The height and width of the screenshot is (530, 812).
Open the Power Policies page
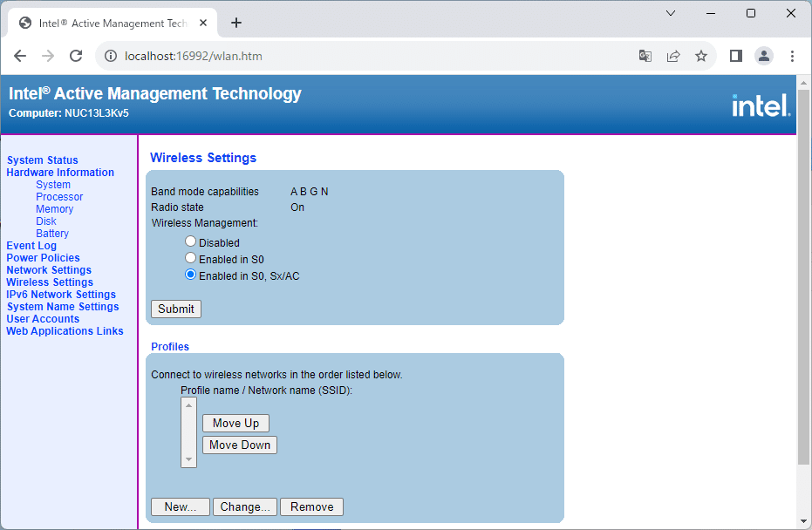[43, 258]
